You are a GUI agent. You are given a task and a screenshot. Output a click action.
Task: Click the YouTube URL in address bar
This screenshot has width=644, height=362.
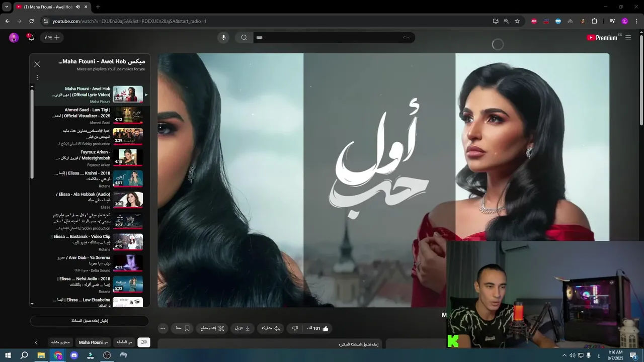pyautogui.click(x=129, y=21)
